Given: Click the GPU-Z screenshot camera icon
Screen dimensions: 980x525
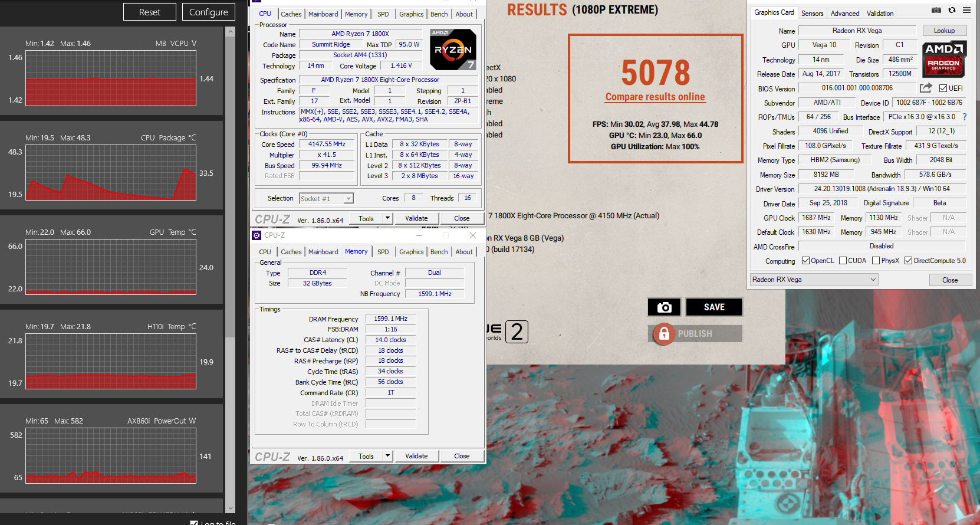Looking at the screenshot, I should 936,10.
